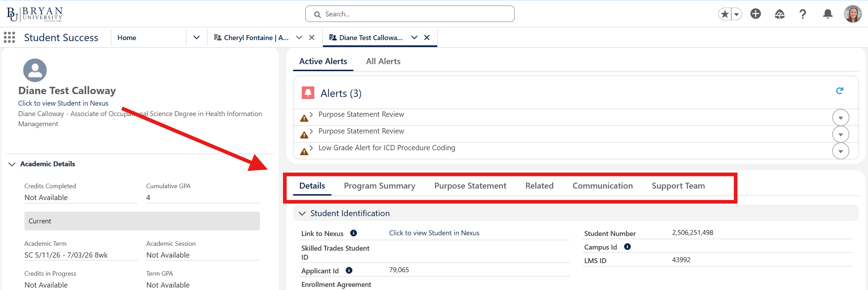This screenshot has height=290, width=868.
Task: Go to the Home navigation tab
Action: (127, 38)
